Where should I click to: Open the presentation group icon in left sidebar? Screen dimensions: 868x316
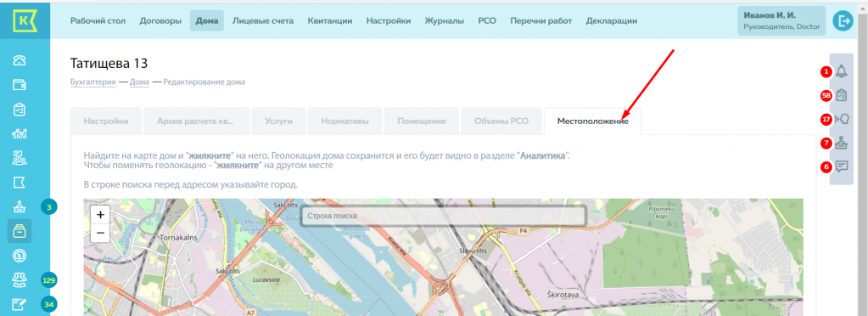(20, 158)
